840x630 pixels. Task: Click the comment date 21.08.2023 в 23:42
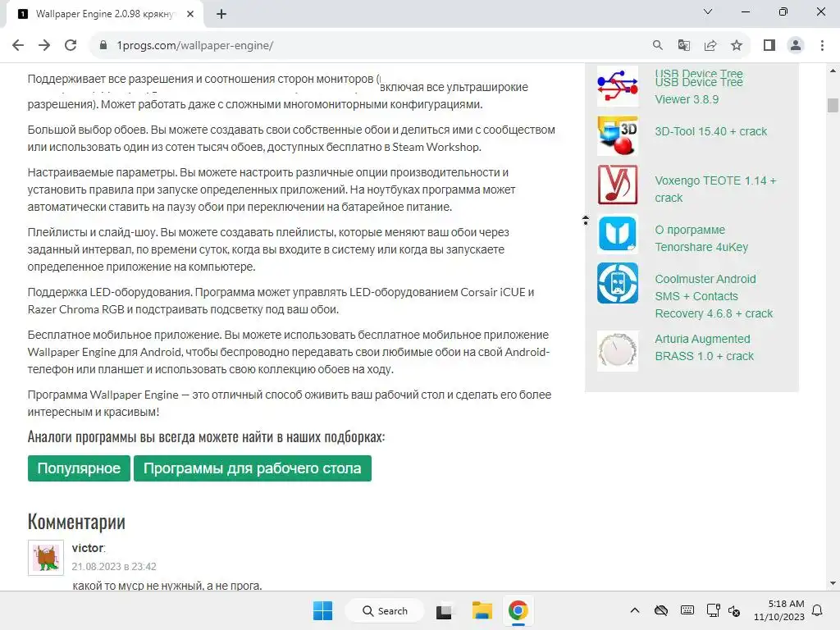tap(114, 566)
